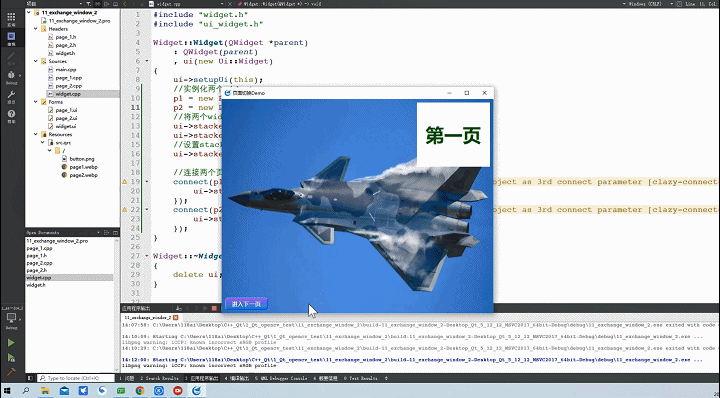
Task: Open page_2.cpp in the Sources folder
Action: pos(68,86)
